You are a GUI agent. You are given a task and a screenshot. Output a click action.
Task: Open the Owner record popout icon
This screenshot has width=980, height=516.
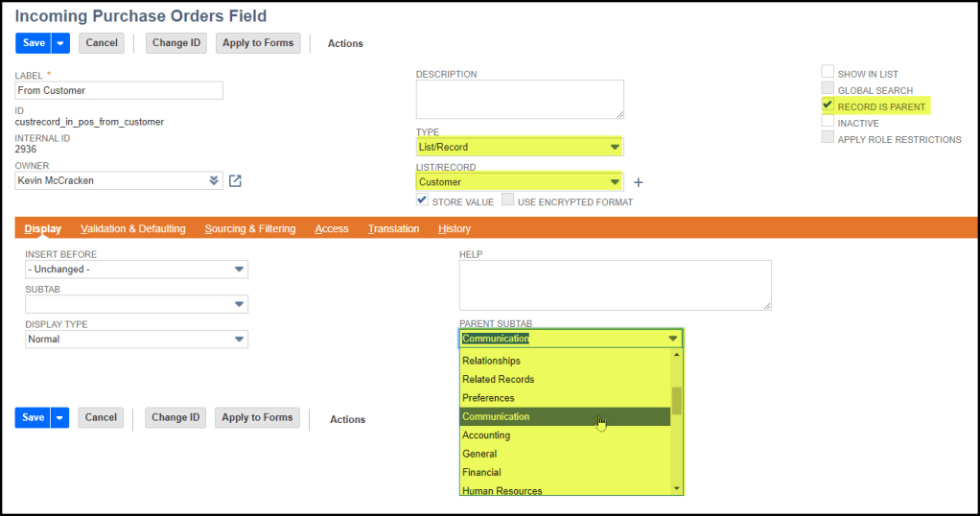pos(235,181)
